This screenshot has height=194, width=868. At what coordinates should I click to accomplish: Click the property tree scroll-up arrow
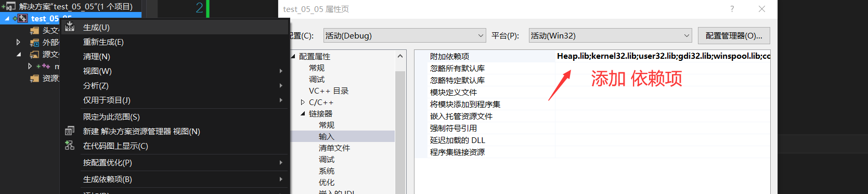pyautogui.click(x=400, y=56)
